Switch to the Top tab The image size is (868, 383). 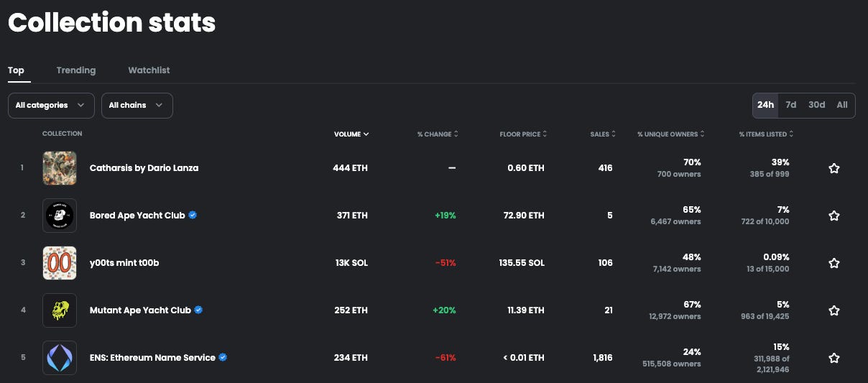click(16, 70)
